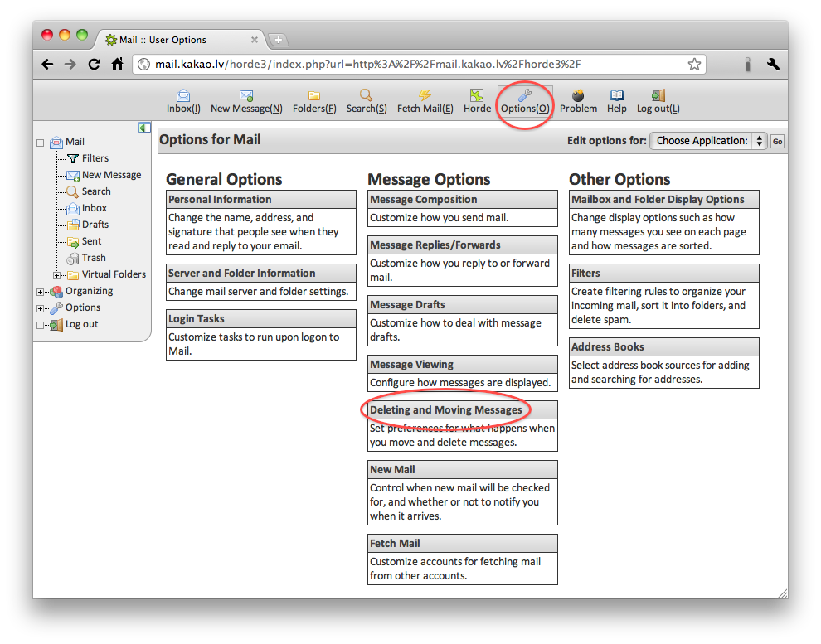Open Login Tasks options
The height and width of the screenshot is (644, 821).
click(x=197, y=318)
